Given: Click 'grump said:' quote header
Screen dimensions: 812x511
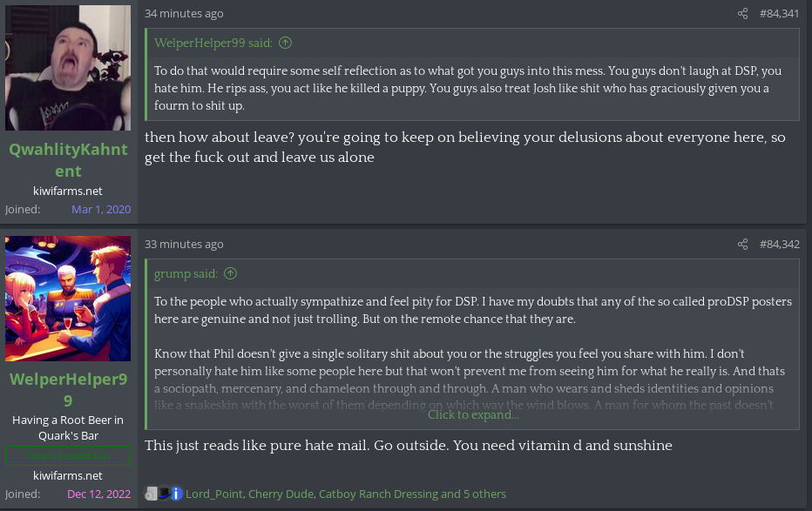Looking at the screenshot, I should pos(186,273).
